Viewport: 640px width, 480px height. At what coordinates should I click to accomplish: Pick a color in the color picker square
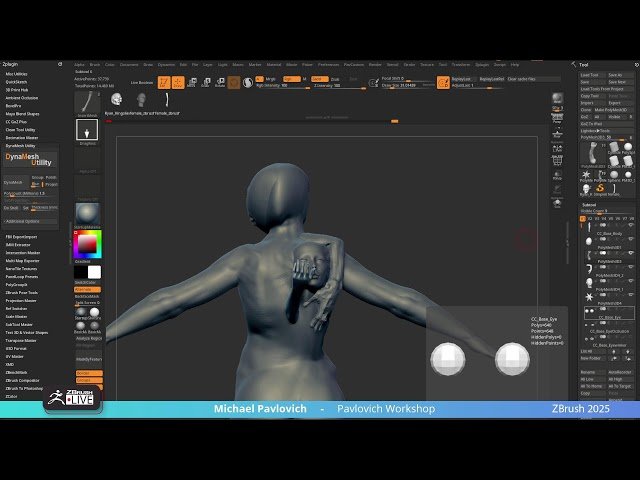(87, 244)
